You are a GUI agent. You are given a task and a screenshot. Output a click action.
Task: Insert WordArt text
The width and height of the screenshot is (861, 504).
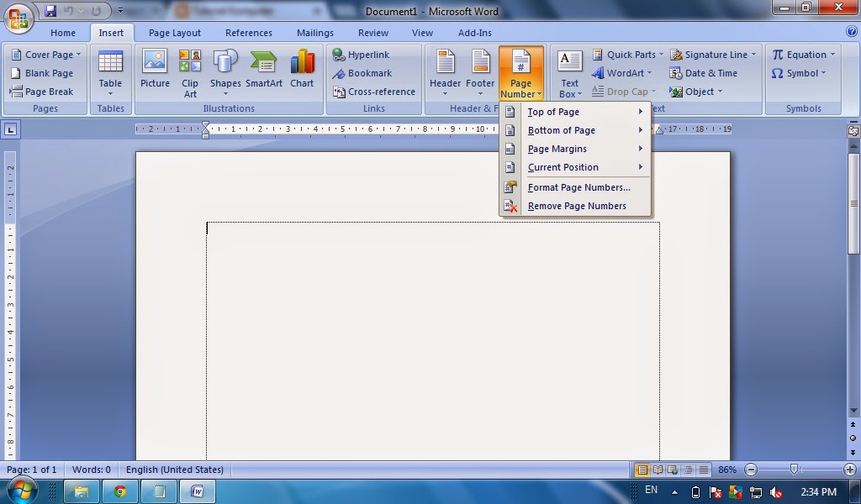pyautogui.click(x=621, y=73)
